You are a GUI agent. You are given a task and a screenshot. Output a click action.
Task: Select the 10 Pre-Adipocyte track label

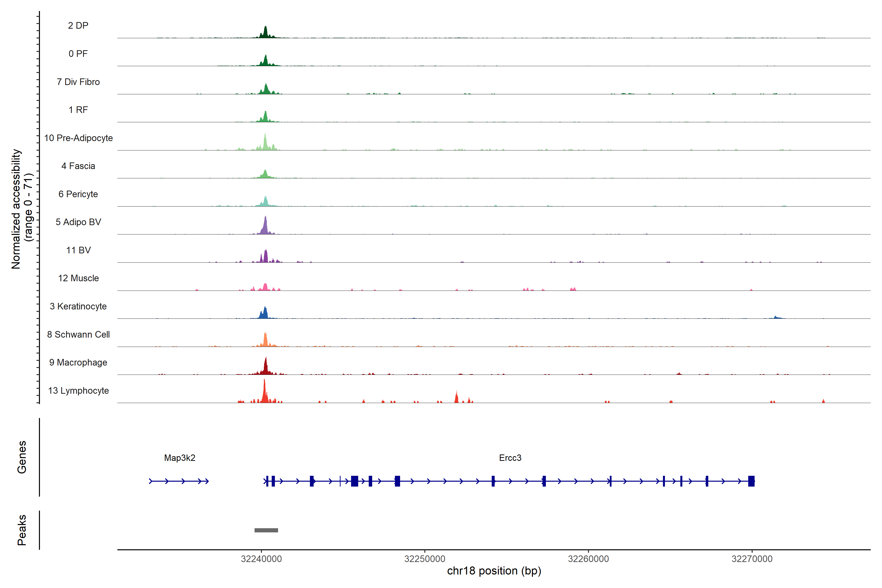coord(78,138)
